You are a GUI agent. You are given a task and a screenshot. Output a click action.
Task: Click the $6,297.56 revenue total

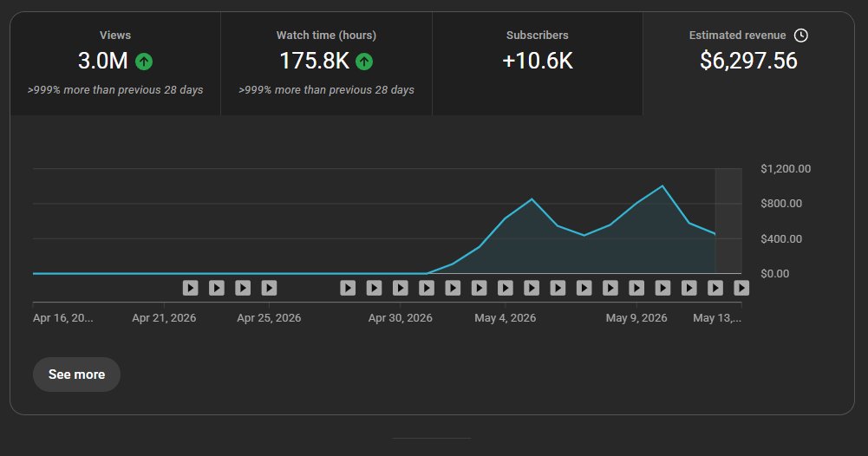click(x=748, y=61)
